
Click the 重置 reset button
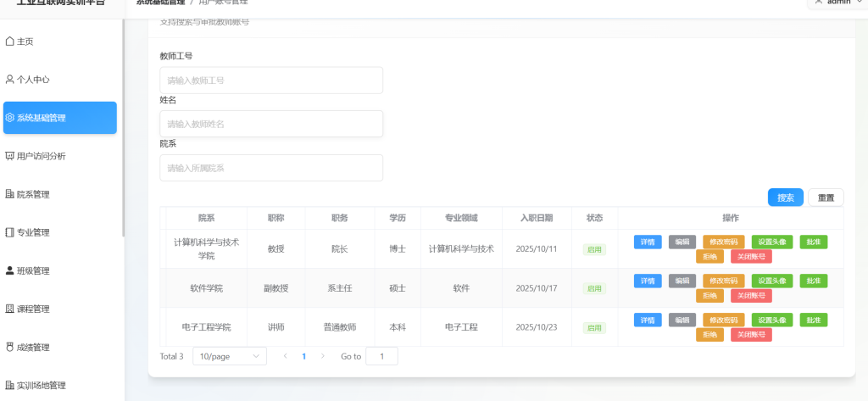click(826, 198)
